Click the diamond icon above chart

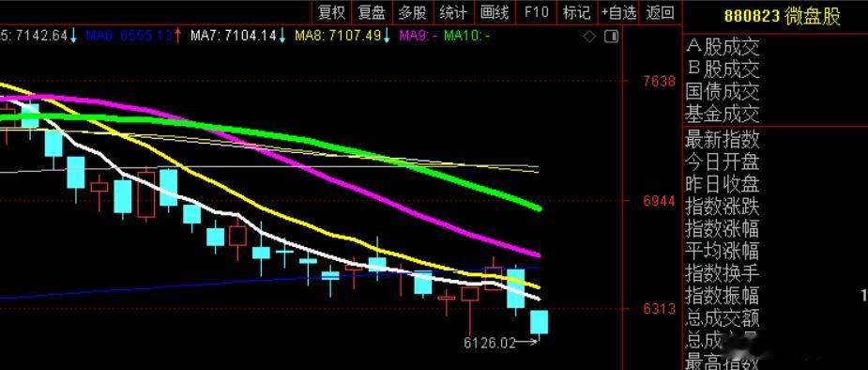[590, 38]
